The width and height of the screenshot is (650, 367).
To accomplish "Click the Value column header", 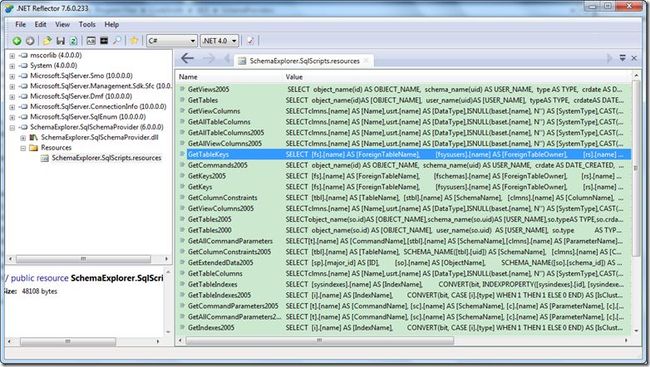I will point(294,77).
